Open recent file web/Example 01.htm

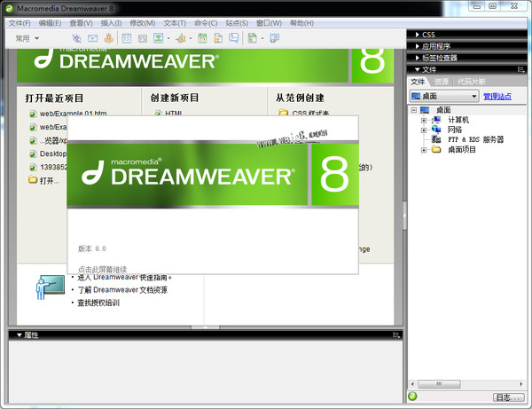(x=73, y=113)
